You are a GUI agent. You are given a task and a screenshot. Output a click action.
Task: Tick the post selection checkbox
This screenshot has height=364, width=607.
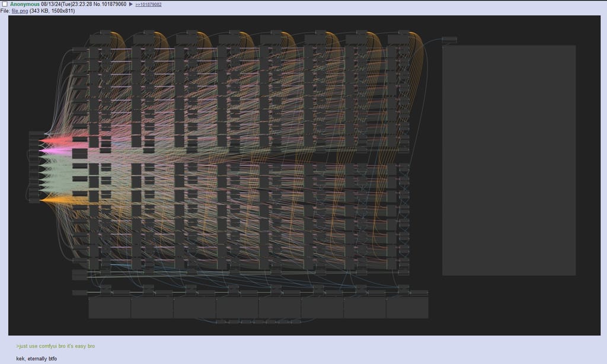pyautogui.click(x=5, y=4)
